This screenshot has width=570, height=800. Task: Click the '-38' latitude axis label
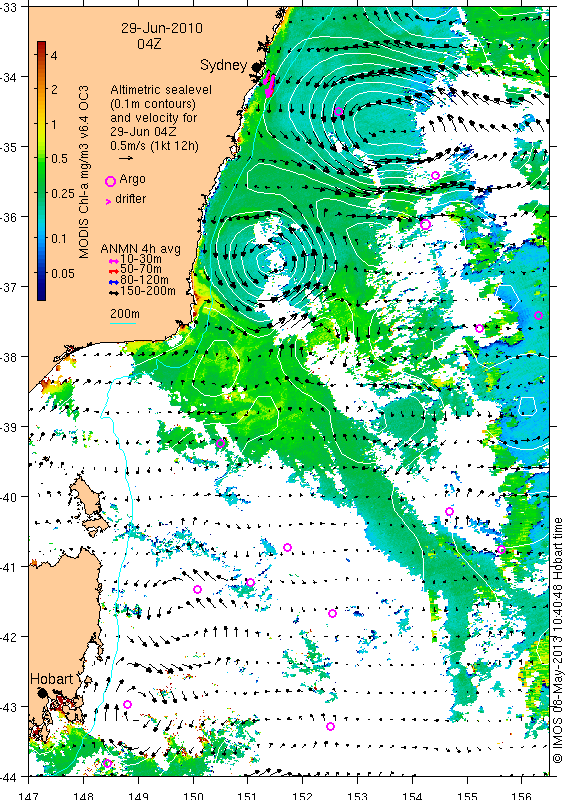click(9, 357)
